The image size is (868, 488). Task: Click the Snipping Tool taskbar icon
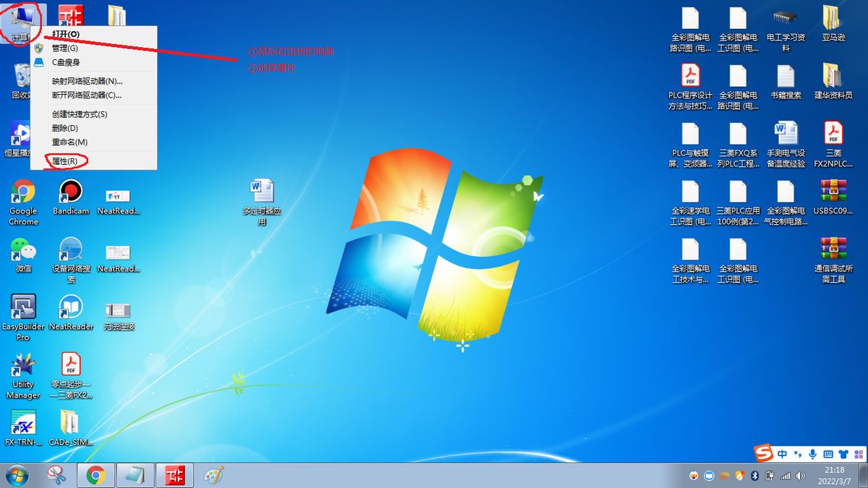56,475
